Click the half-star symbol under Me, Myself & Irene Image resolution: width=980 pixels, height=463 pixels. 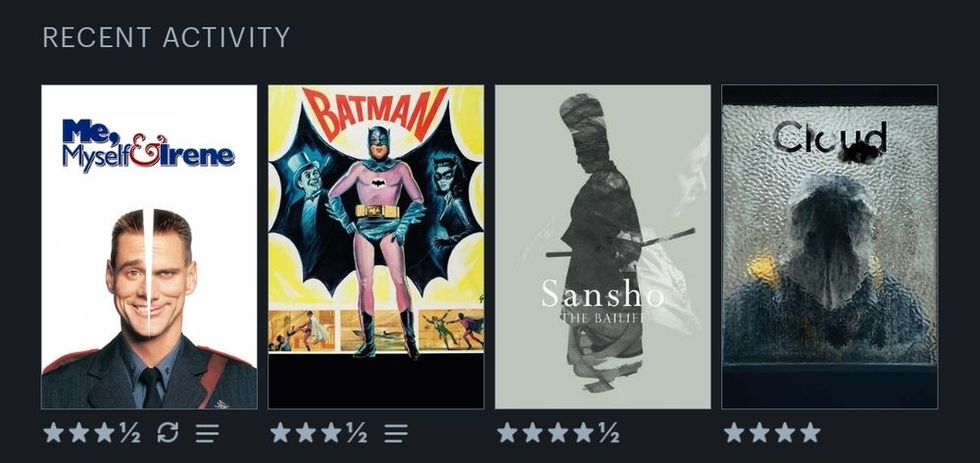click(130, 433)
